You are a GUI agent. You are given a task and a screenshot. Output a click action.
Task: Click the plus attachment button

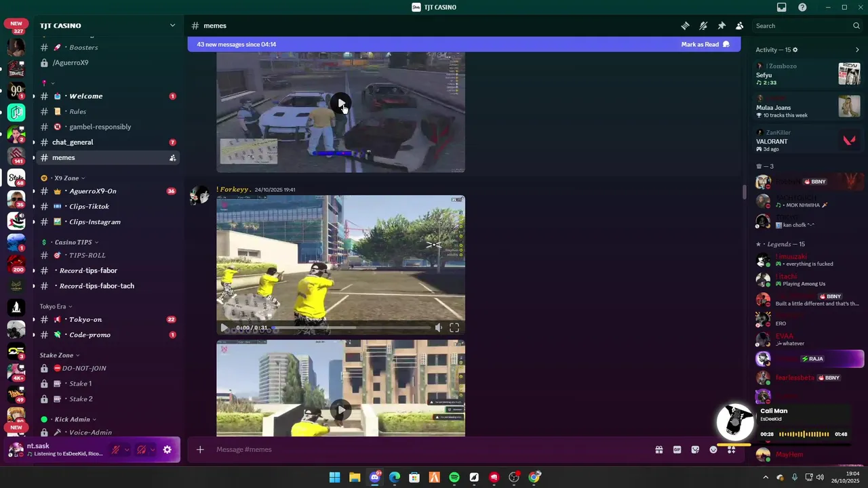click(200, 449)
